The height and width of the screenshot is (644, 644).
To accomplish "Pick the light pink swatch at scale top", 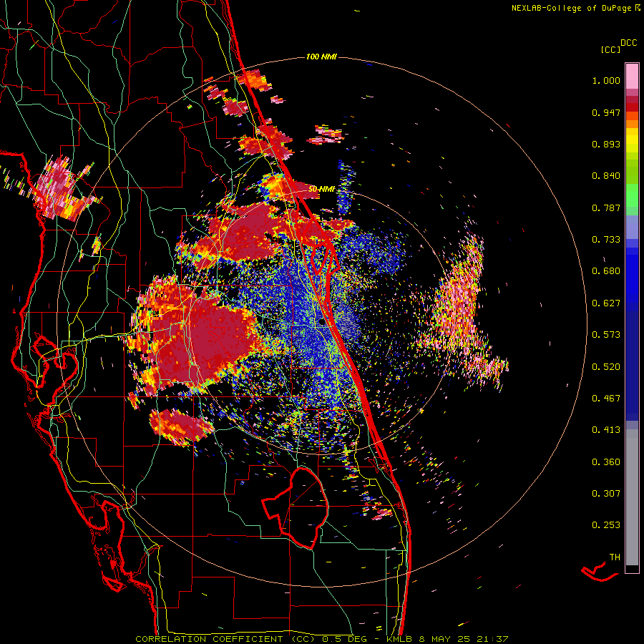I will [632, 77].
